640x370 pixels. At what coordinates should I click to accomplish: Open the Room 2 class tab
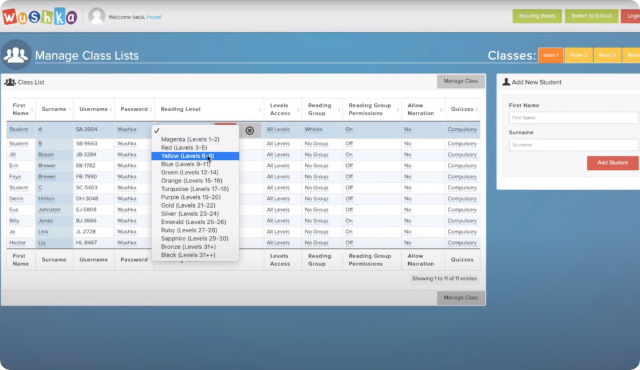pyautogui.click(x=578, y=55)
